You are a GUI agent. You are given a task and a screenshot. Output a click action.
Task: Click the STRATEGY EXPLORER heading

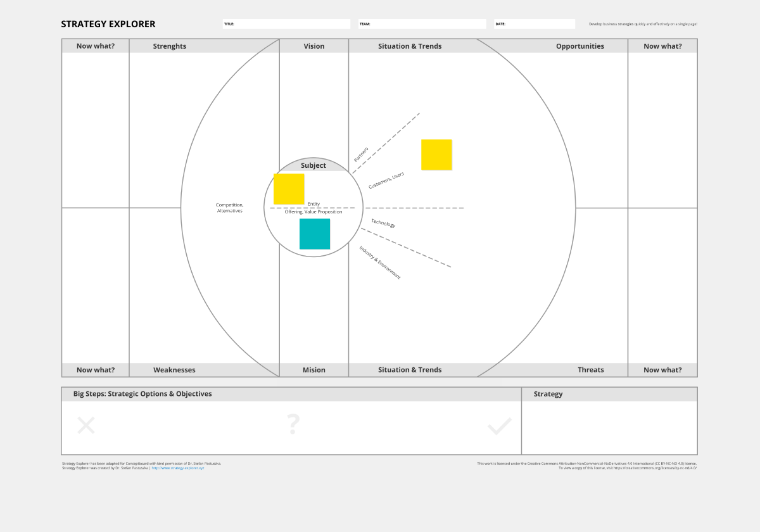coord(108,24)
